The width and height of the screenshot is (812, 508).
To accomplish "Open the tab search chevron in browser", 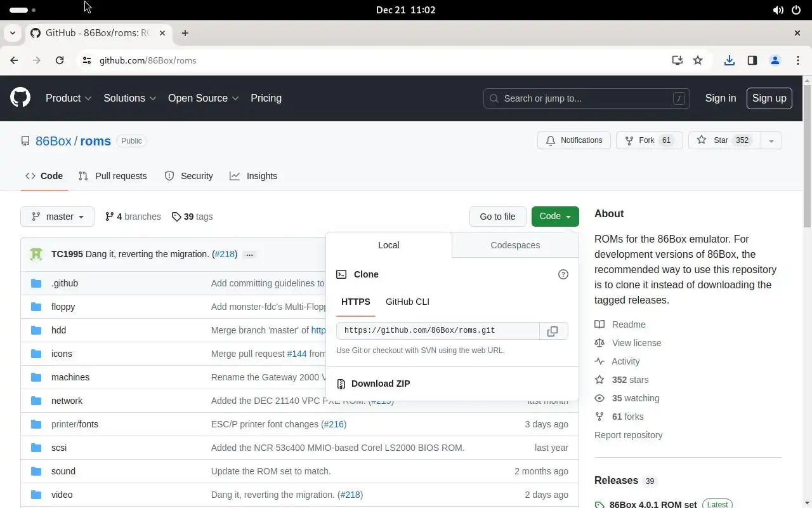I will tap(13, 33).
